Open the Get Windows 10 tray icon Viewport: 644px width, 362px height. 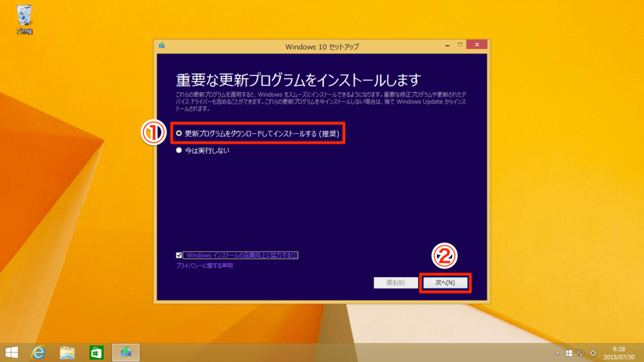point(569,352)
